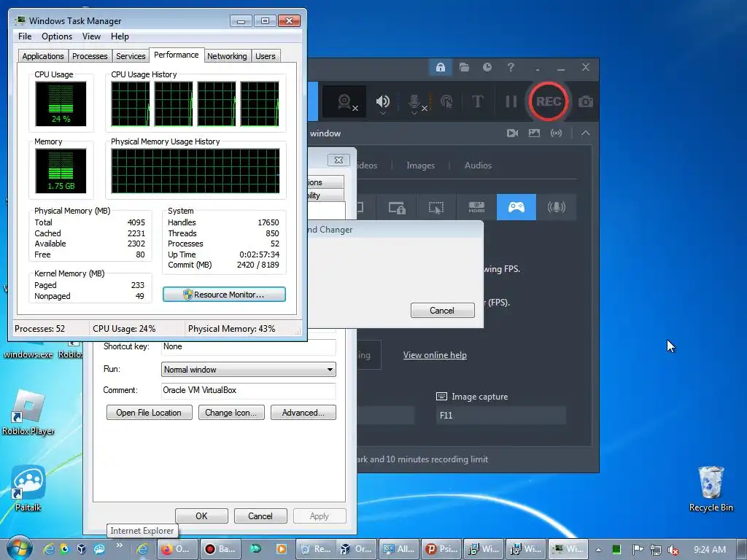Open the View menu in Task Manager
The image size is (747, 560).
91,36
